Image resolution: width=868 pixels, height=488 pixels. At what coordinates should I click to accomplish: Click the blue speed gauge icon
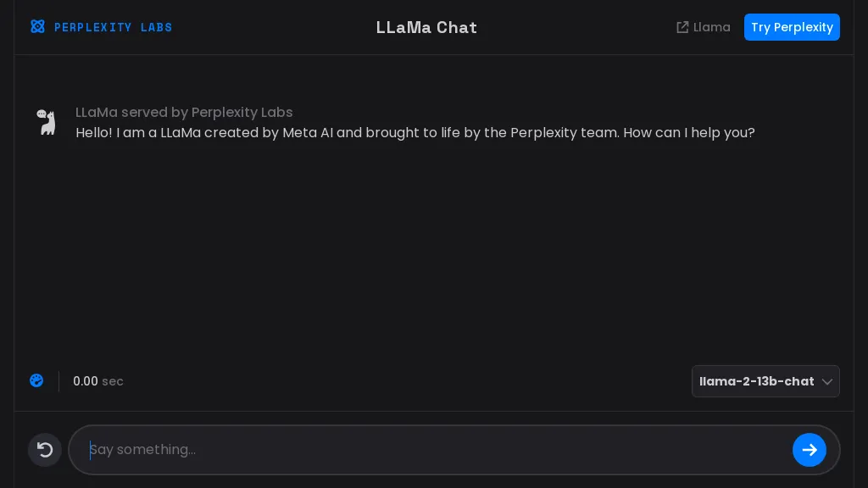[x=36, y=380]
